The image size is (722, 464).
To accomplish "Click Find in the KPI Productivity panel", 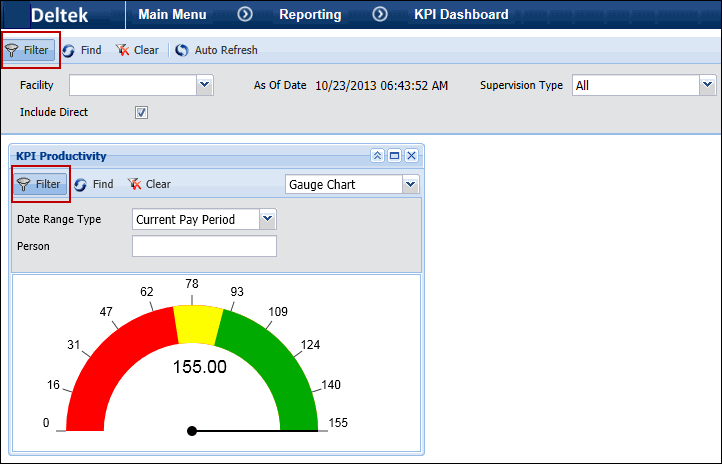I will pos(93,184).
